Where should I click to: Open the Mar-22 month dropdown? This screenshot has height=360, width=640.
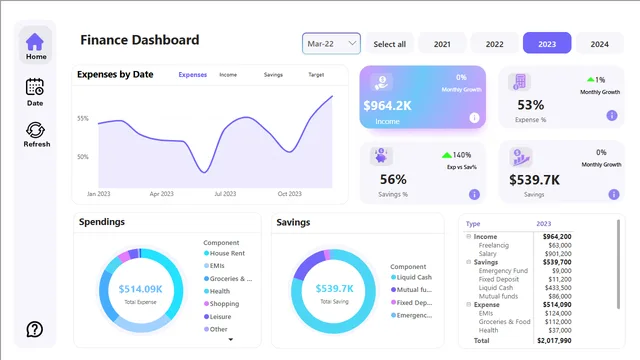tap(331, 43)
